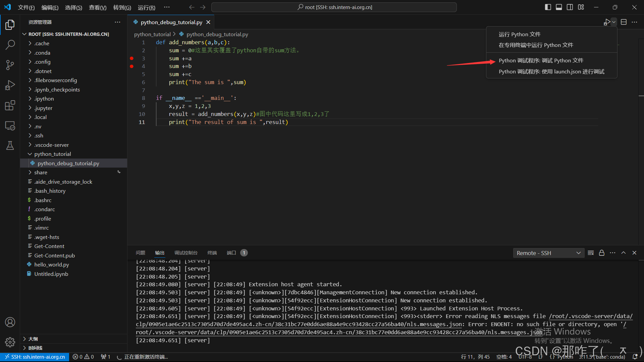Select Python 调试程序: 调试 Python 文件
The height and width of the screenshot is (362, 644).
541,60
